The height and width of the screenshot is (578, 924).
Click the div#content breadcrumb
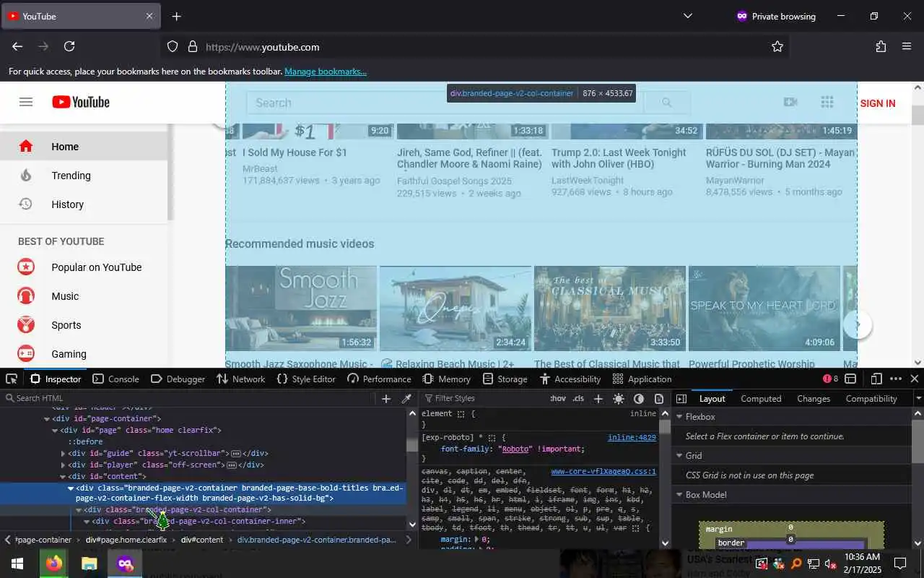(202, 540)
